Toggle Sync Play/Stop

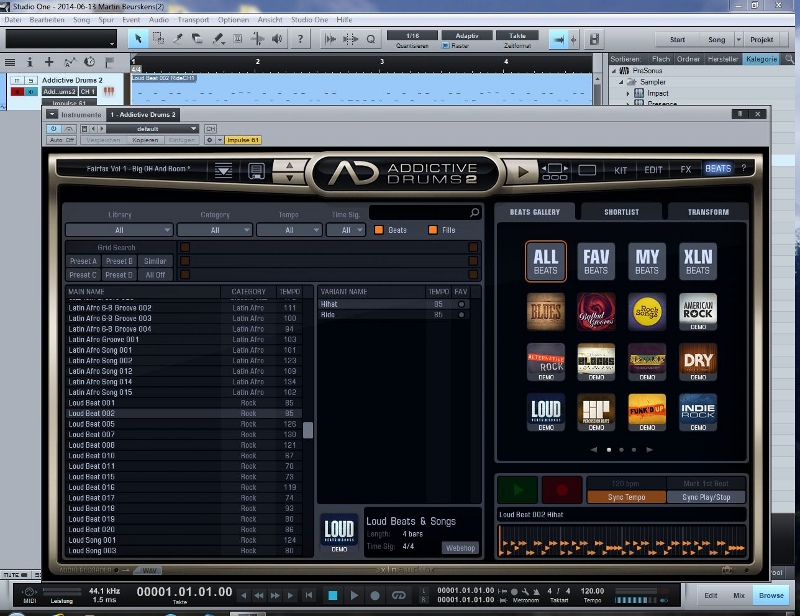(x=706, y=497)
